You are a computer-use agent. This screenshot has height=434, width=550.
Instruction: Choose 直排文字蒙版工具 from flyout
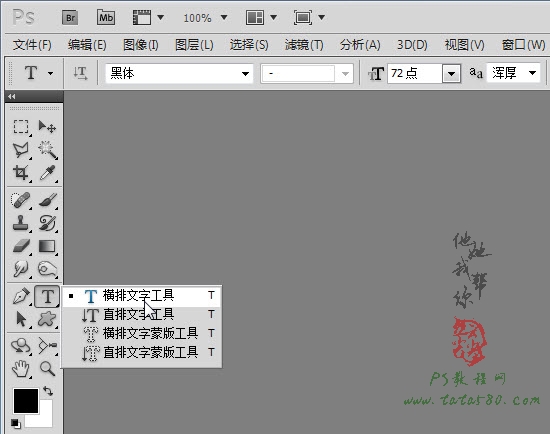(x=142, y=353)
